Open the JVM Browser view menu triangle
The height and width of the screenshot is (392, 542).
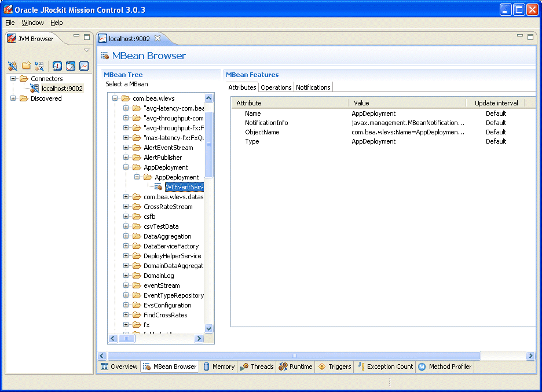click(87, 50)
